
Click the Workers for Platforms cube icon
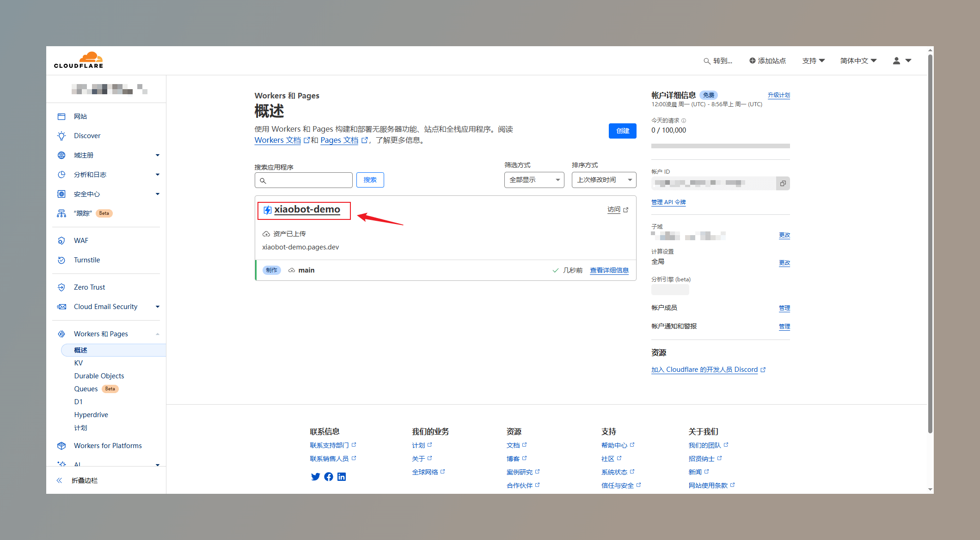point(61,446)
